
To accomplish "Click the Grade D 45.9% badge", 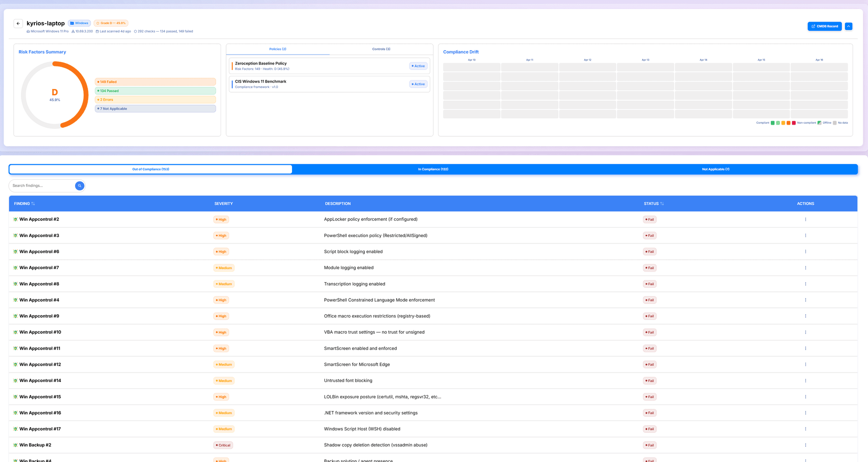I will point(111,23).
